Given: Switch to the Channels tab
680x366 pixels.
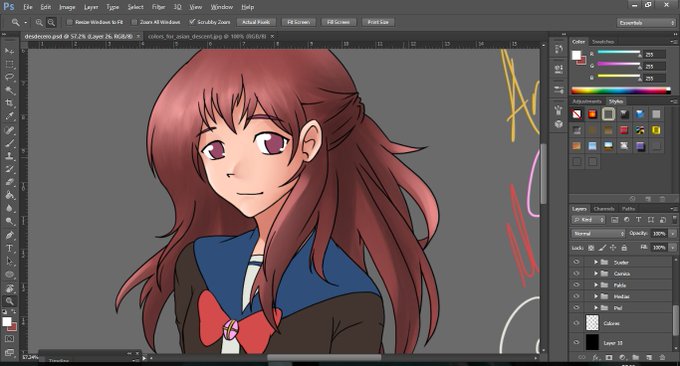Looking at the screenshot, I should (604, 209).
